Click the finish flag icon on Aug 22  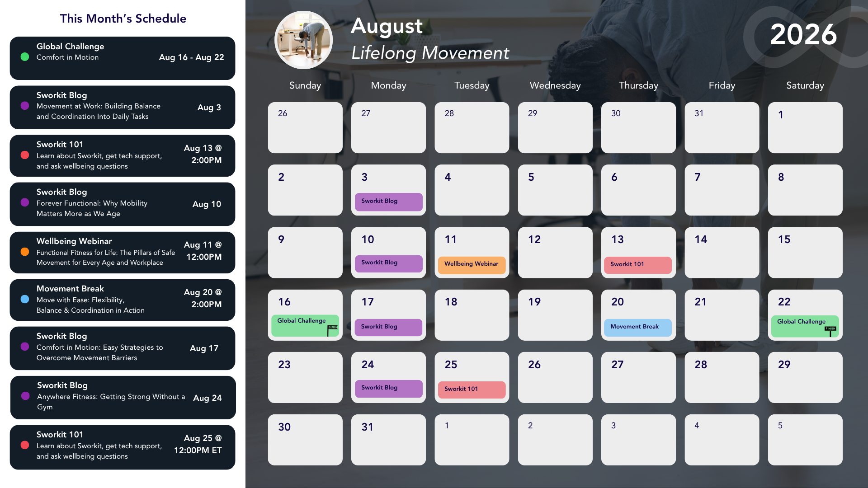coord(830,331)
